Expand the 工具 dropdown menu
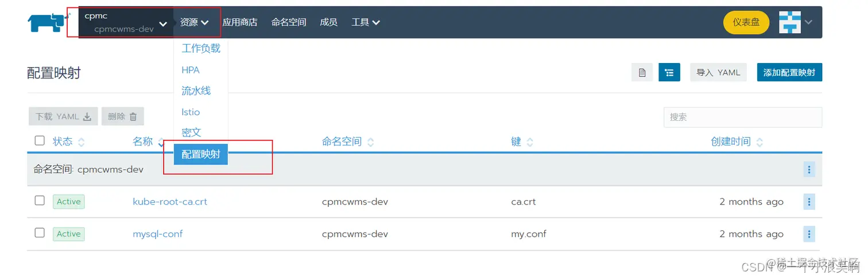Viewport: 868px width, 278px height. coord(366,22)
